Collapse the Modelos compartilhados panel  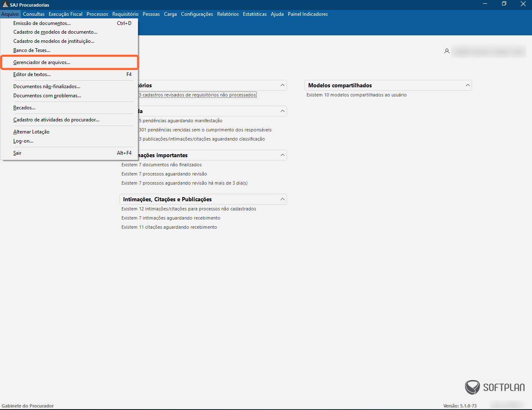(468, 85)
